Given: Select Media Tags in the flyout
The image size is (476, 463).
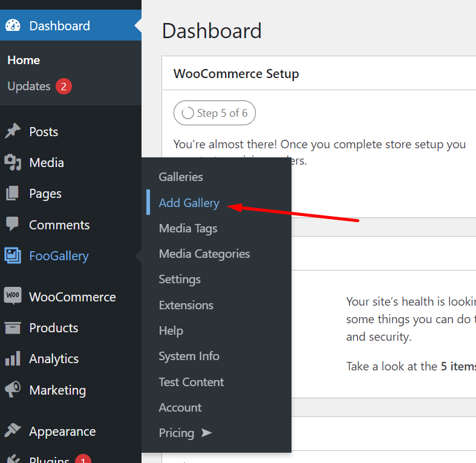Looking at the screenshot, I should 188,228.
